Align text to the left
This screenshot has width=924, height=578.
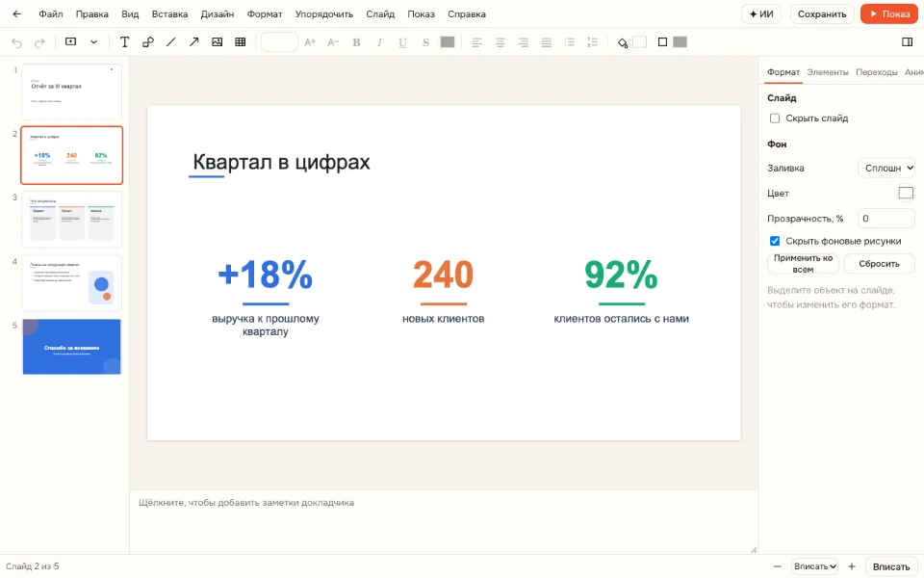tap(476, 41)
